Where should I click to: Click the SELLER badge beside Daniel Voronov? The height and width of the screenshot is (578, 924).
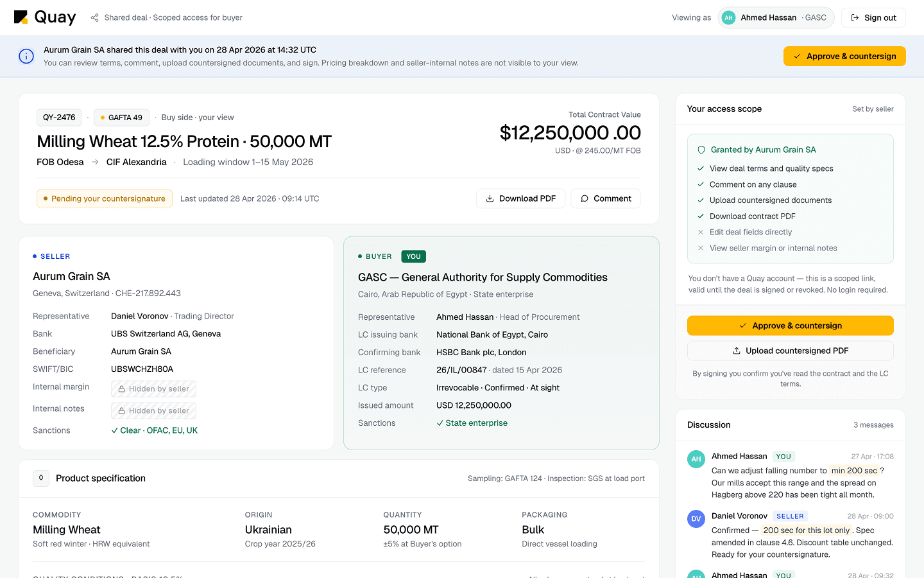(x=790, y=516)
